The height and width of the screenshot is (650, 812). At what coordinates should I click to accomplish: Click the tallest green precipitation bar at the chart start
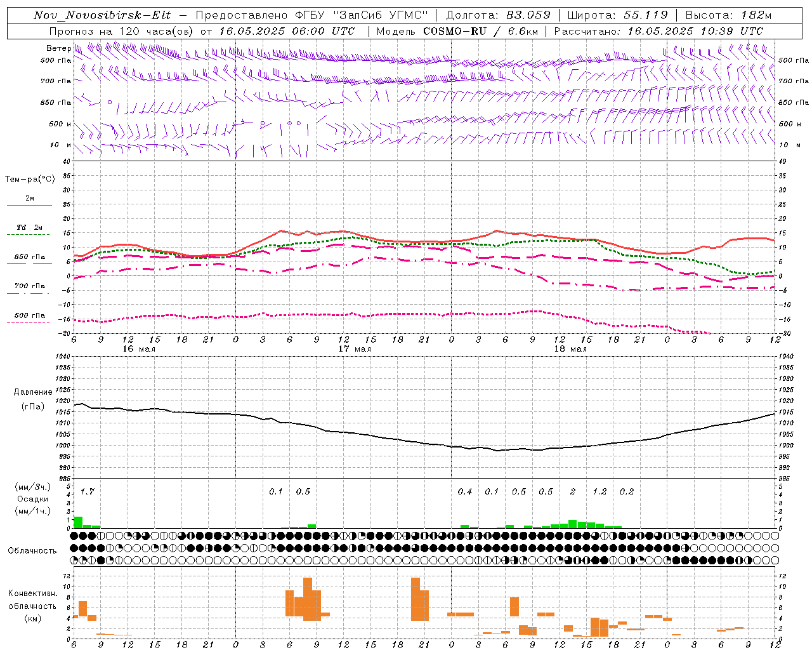tap(79, 522)
